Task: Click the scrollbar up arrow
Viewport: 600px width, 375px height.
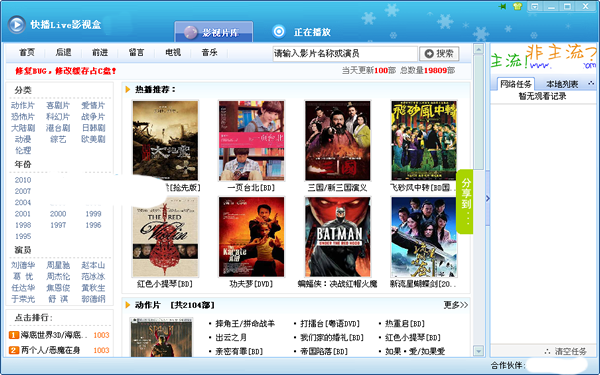Action: pos(478,49)
